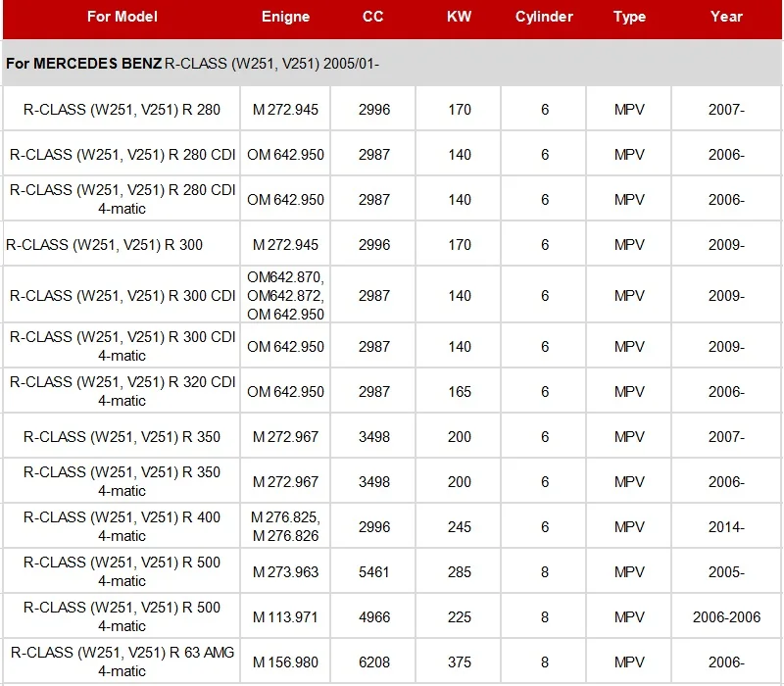This screenshot has width=784, height=686.
Task: Click the engine cell 'M 156.980'
Action: pos(285,662)
